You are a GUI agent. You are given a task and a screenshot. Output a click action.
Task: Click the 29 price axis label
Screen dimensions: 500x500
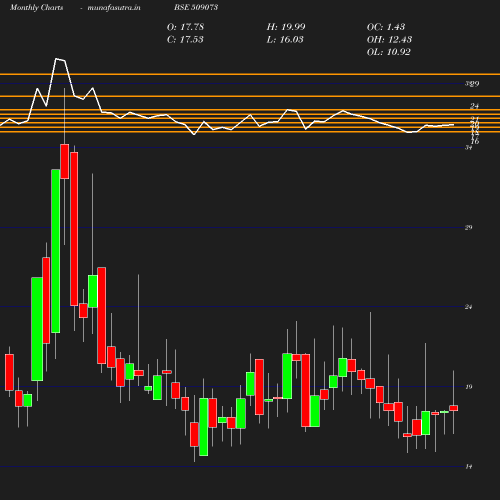coord(469,228)
